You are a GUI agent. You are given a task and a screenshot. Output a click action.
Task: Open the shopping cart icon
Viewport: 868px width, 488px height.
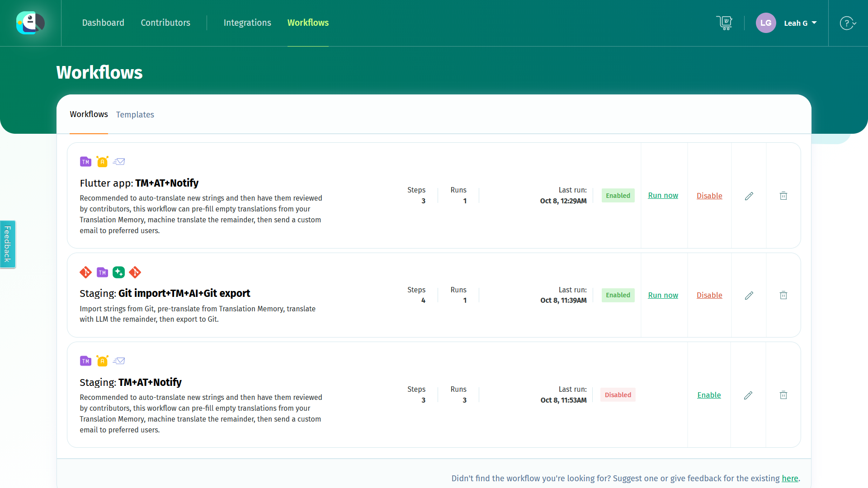(724, 23)
